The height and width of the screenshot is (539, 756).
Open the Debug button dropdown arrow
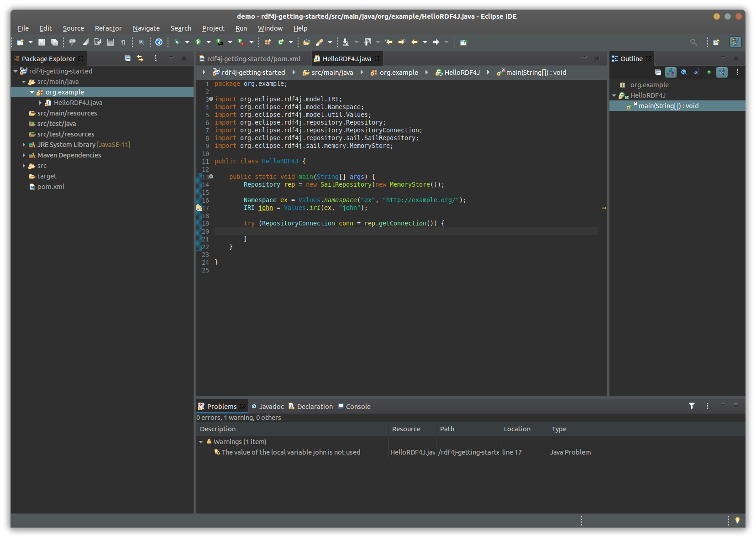[x=187, y=42]
